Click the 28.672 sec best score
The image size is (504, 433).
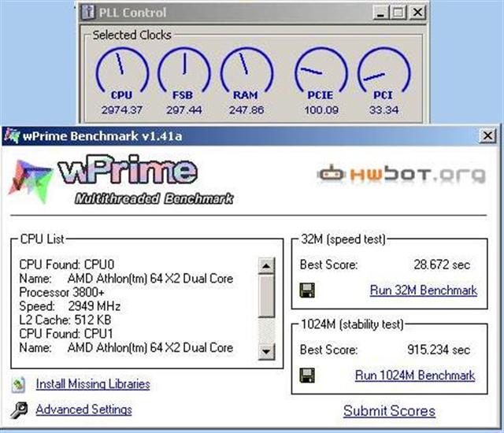tap(442, 265)
